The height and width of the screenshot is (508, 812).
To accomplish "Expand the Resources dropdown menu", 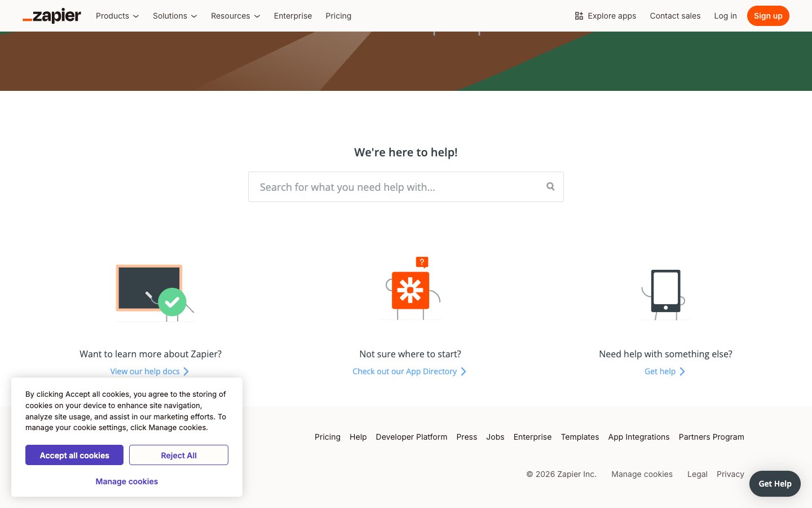I will click(235, 16).
